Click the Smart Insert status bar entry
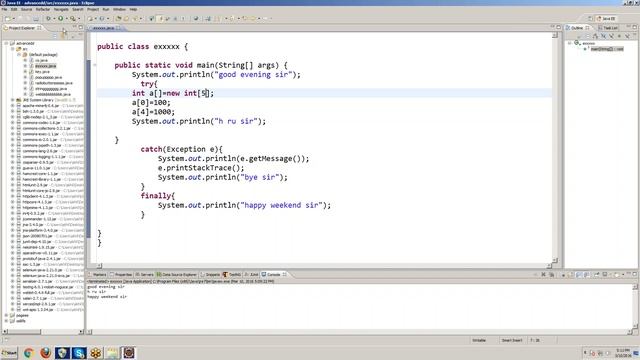 [x=512, y=340]
